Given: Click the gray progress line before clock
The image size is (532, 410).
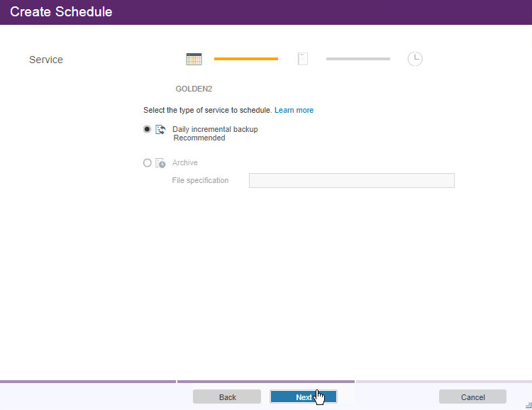Looking at the screenshot, I should coord(358,59).
